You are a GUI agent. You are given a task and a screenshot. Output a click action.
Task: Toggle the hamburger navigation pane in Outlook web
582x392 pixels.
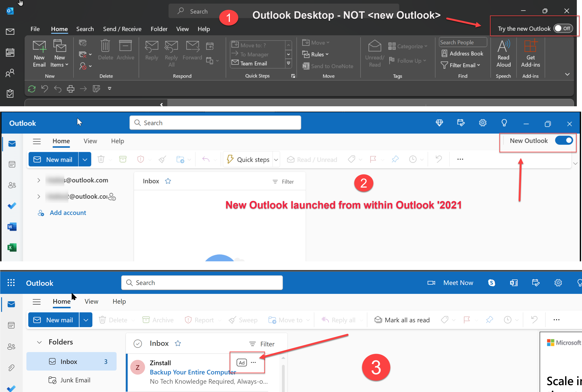[37, 302]
